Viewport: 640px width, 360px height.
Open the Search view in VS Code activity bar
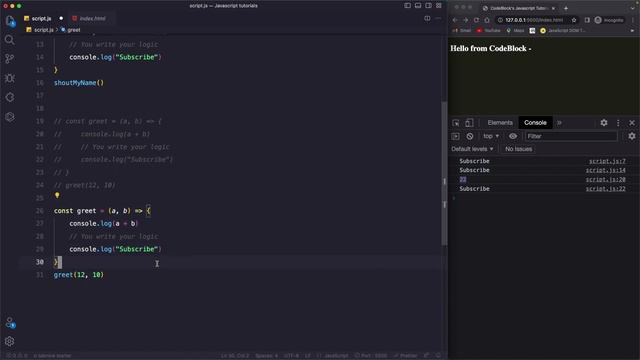click(10, 40)
